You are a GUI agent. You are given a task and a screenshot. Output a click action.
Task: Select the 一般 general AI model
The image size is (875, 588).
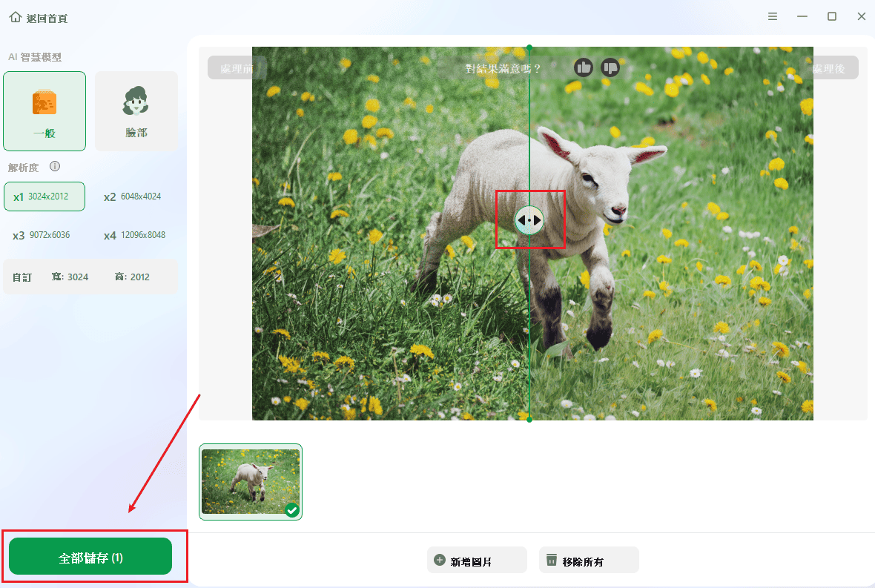[x=44, y=111]
